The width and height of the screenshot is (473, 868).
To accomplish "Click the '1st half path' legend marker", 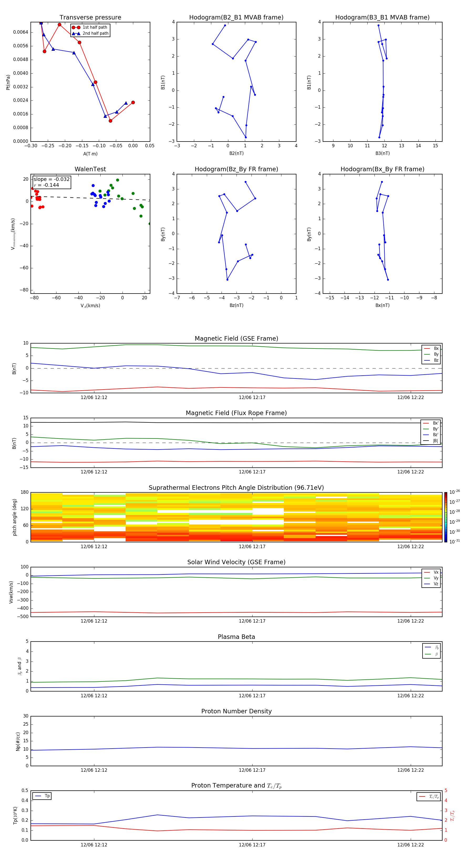I will [76, 27].
